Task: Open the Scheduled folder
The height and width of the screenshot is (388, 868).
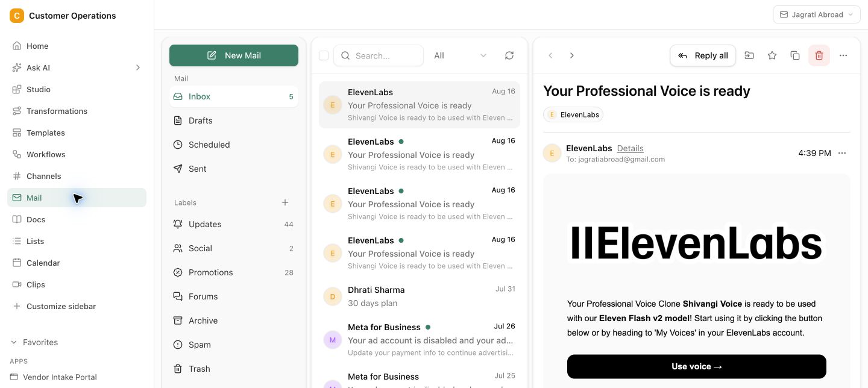Action: coord(234,145)
